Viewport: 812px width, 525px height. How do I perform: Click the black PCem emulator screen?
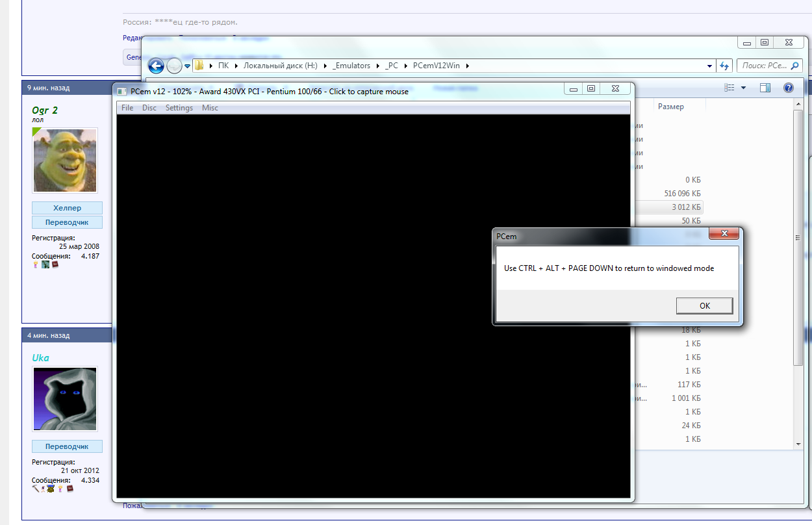[374, 306]
